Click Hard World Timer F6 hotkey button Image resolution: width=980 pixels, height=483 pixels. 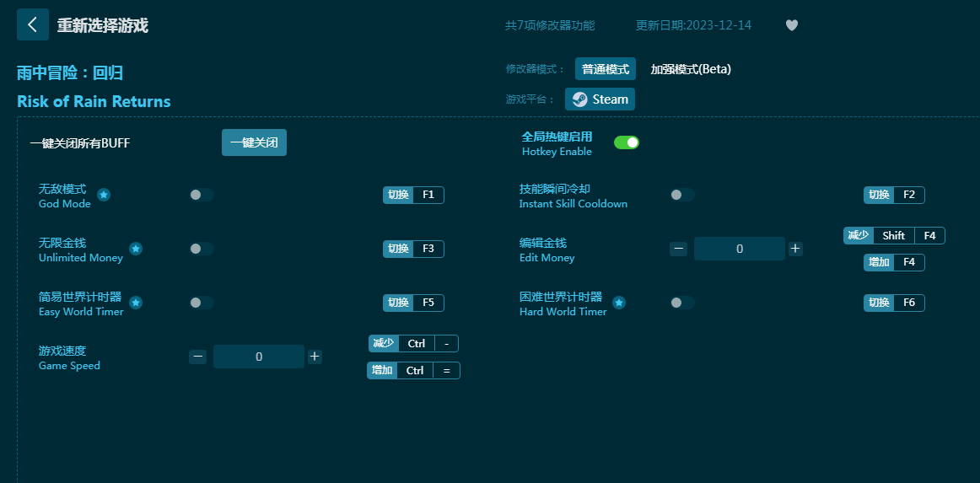point(894,303)
